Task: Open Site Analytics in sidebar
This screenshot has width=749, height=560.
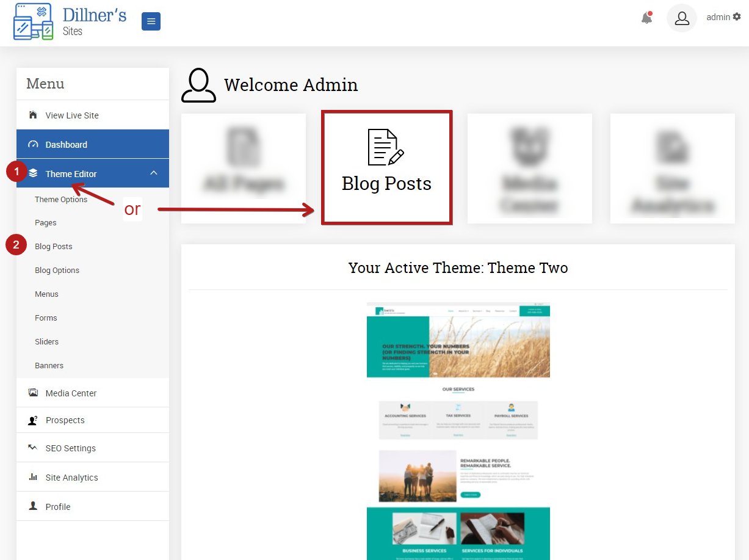Action: pos(93,477)
